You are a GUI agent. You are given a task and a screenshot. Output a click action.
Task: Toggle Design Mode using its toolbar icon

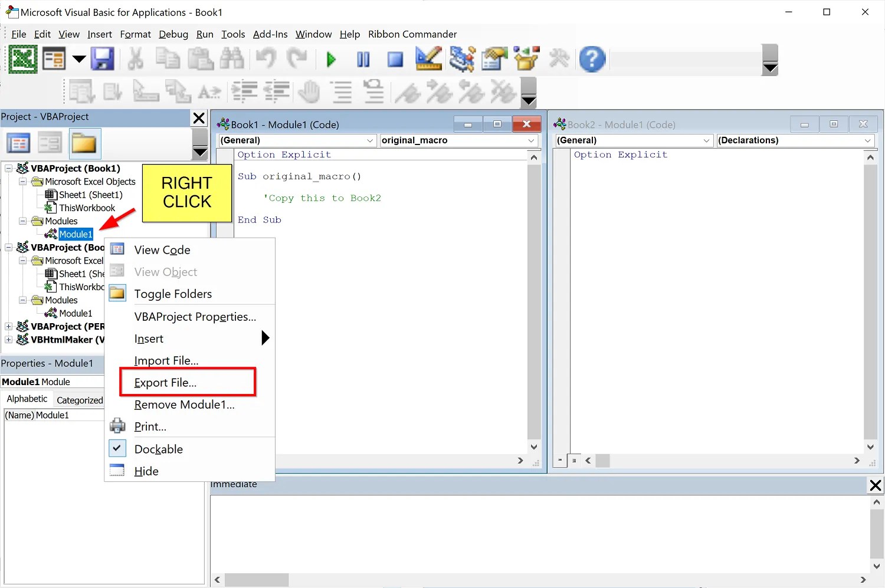tap(428, 59)
